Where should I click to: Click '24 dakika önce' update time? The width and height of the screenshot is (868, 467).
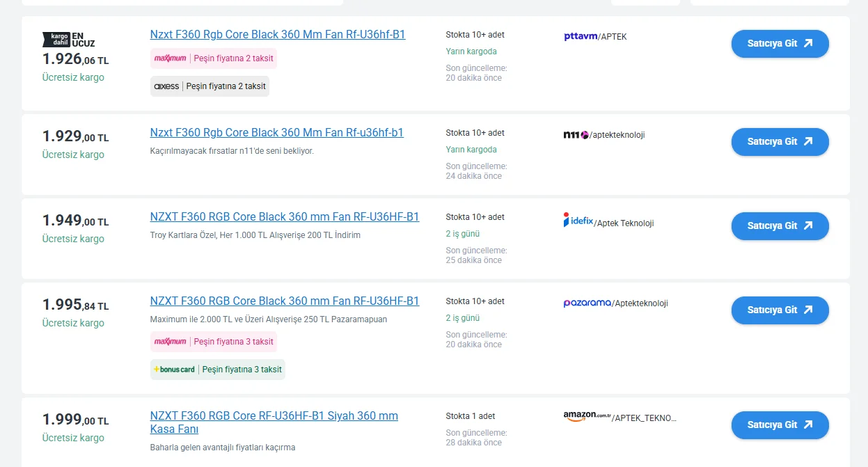pos(474,175)
